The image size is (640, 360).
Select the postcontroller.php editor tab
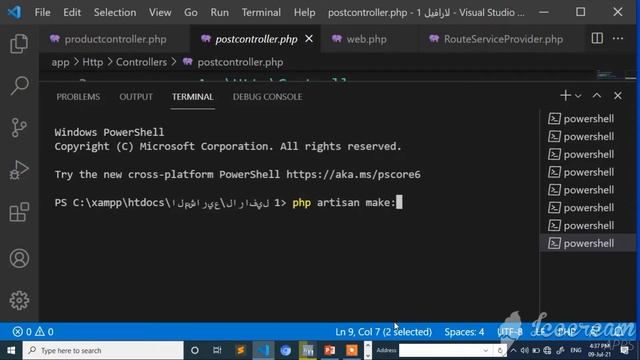pyautogui.click(x=256, y=39)
